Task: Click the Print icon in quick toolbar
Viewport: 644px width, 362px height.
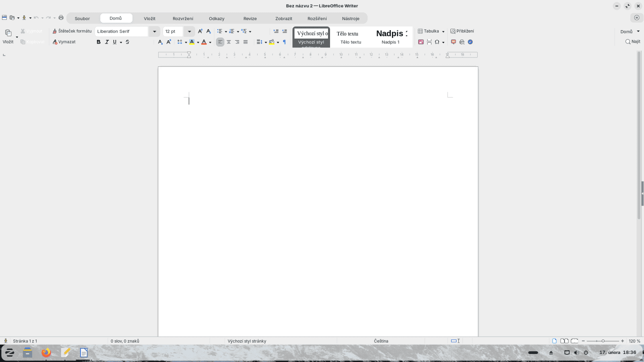Action: (61, 18)
